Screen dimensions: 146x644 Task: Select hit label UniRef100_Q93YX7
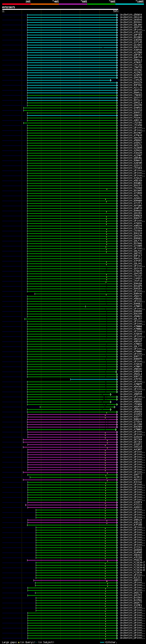tap(131, 98)
